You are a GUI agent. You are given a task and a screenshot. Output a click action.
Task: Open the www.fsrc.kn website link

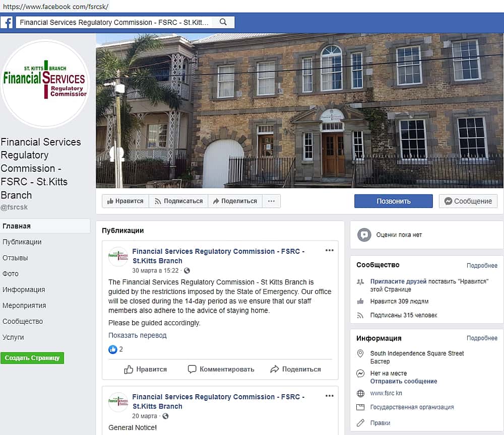tap(386, 393)
